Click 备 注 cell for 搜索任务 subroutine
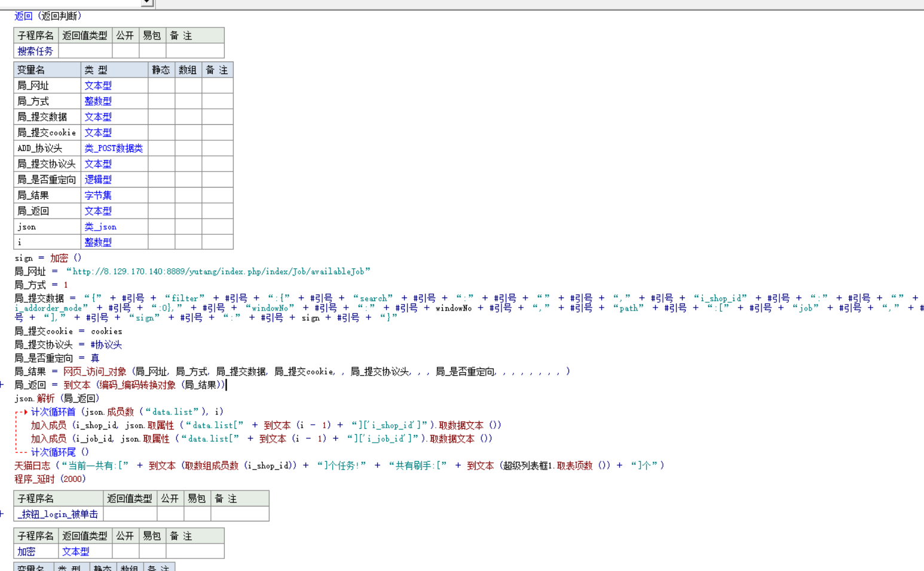 (x=195, y=51)
